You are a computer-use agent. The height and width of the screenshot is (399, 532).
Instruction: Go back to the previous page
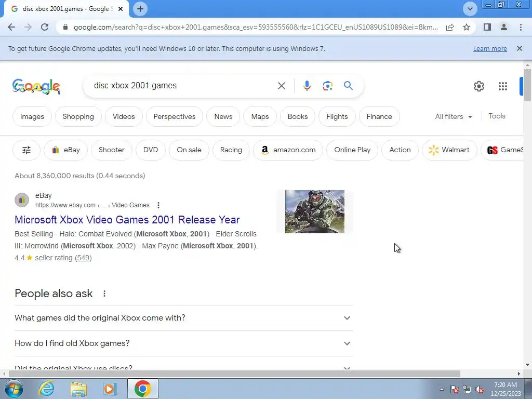point(11,27)
